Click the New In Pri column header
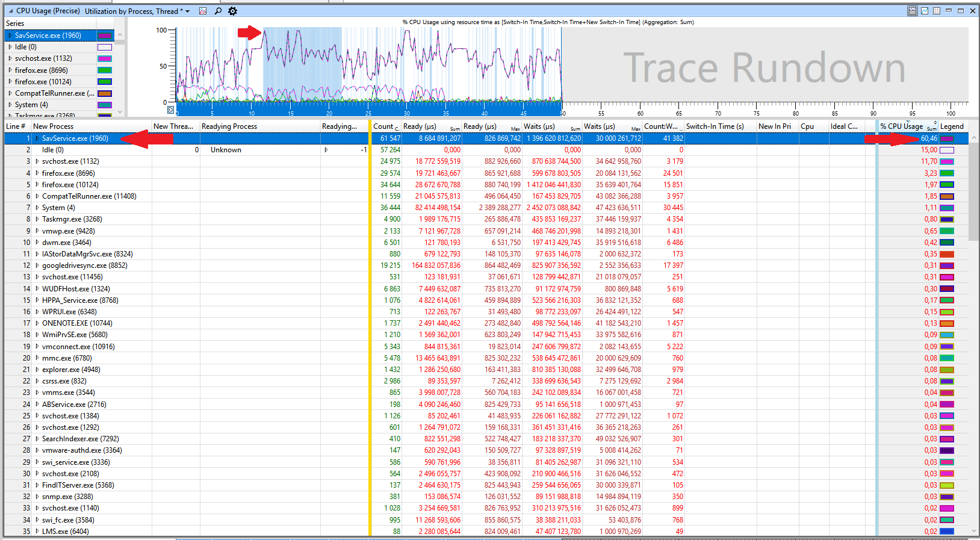 [778, 126]
